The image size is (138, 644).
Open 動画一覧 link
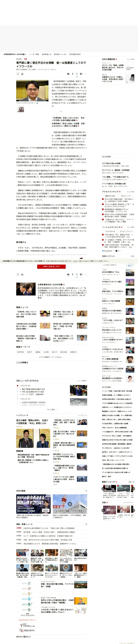[x=131, y=482]
